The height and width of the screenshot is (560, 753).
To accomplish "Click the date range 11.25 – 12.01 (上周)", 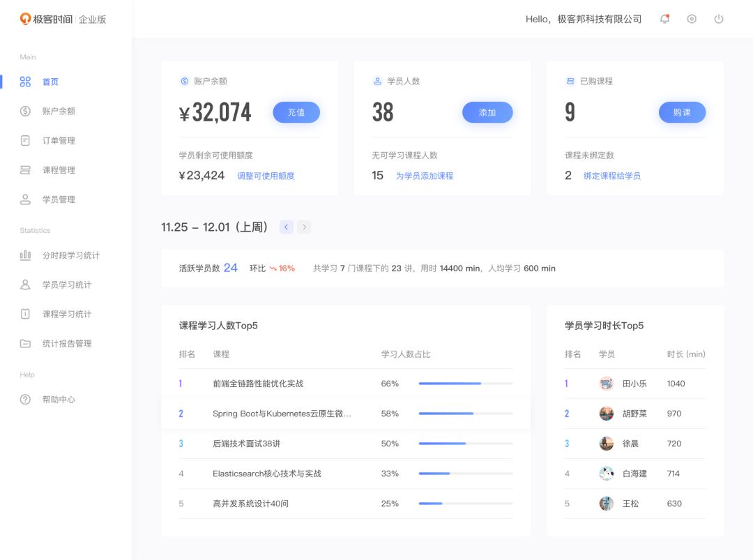I will click(214, 227).
